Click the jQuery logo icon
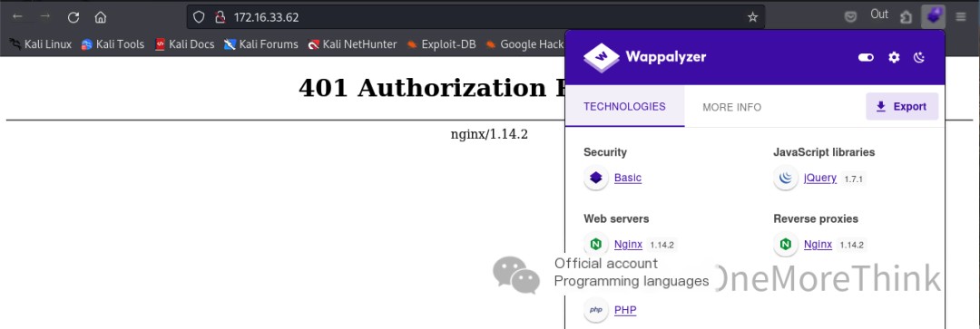The width and height of the screenshot is (980, 329). 786,178
